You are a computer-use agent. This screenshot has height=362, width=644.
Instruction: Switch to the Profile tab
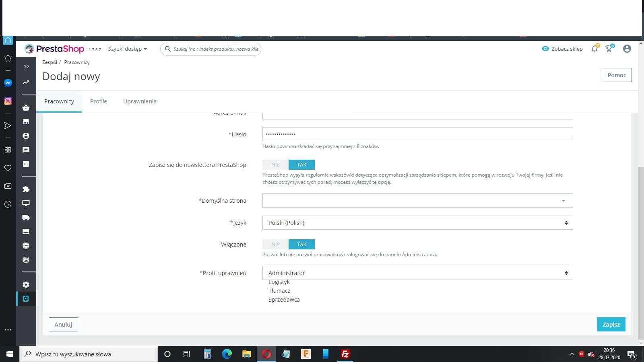[x=99, y=101]
